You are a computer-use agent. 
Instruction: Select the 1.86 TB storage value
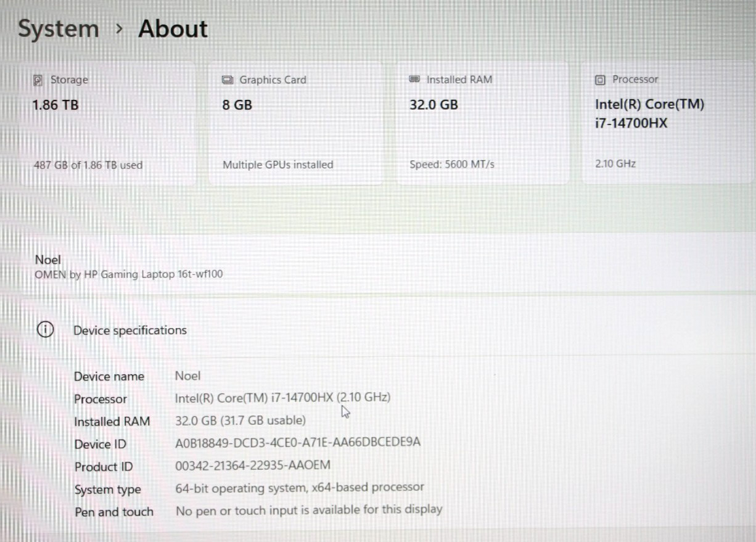[x=55, y=105]
